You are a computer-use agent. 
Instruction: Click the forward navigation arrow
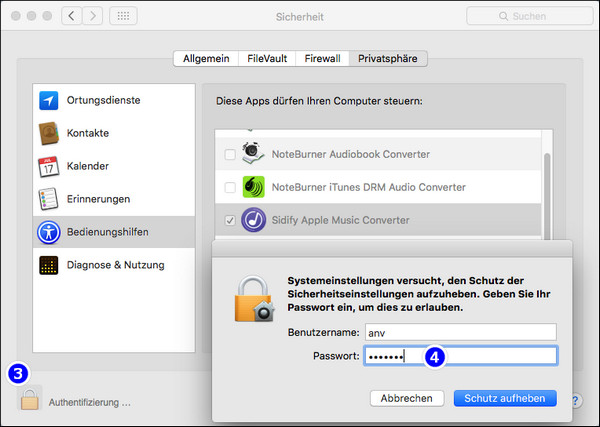(x=93, y=16)
